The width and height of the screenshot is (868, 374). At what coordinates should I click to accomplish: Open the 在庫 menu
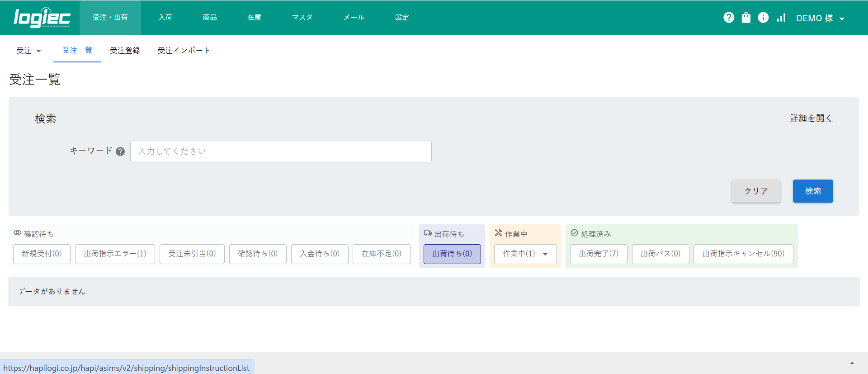click(254, 18)
